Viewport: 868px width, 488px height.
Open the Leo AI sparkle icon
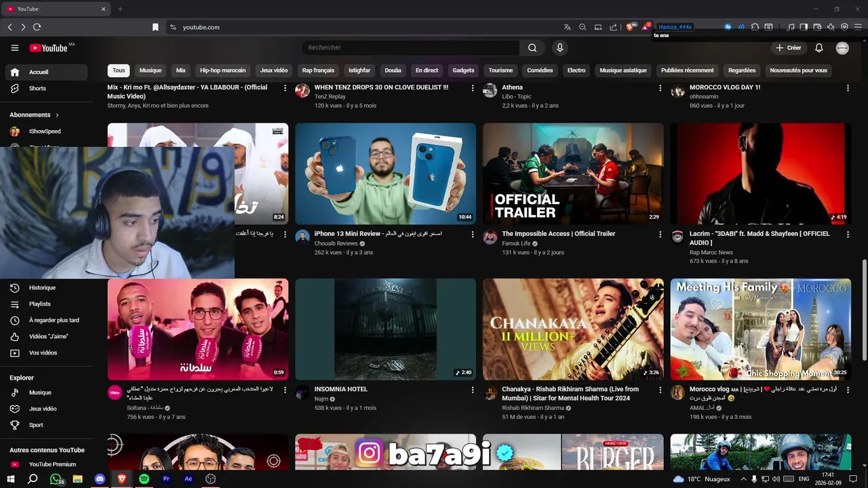click(x=831, y=27)
